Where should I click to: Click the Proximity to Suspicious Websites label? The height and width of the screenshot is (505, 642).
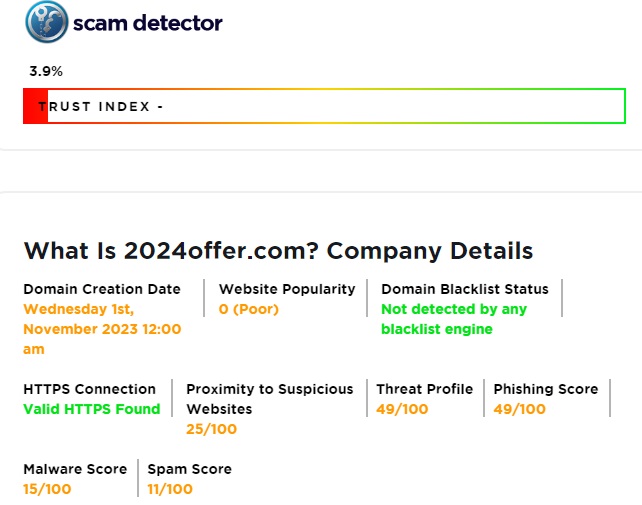click(270, 399)
